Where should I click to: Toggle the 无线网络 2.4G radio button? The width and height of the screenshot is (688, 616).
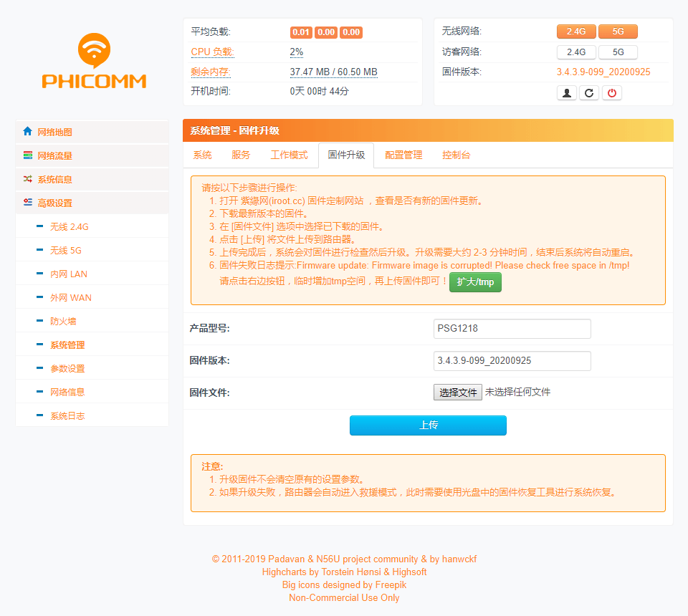(576, 32)
